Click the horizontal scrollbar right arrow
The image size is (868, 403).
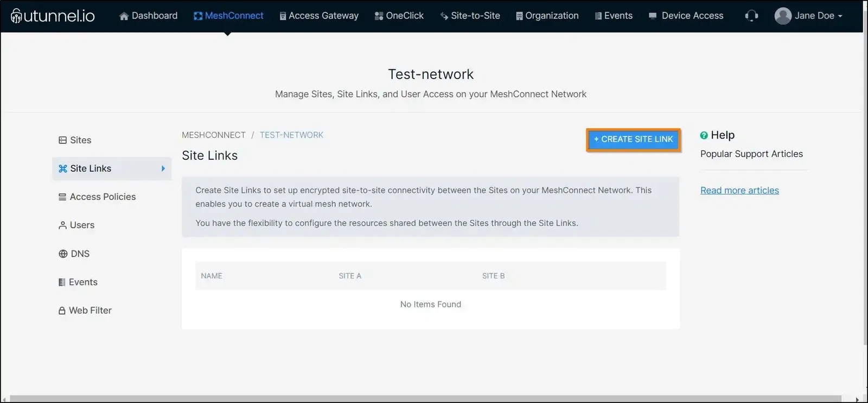[x=857, y=400]
